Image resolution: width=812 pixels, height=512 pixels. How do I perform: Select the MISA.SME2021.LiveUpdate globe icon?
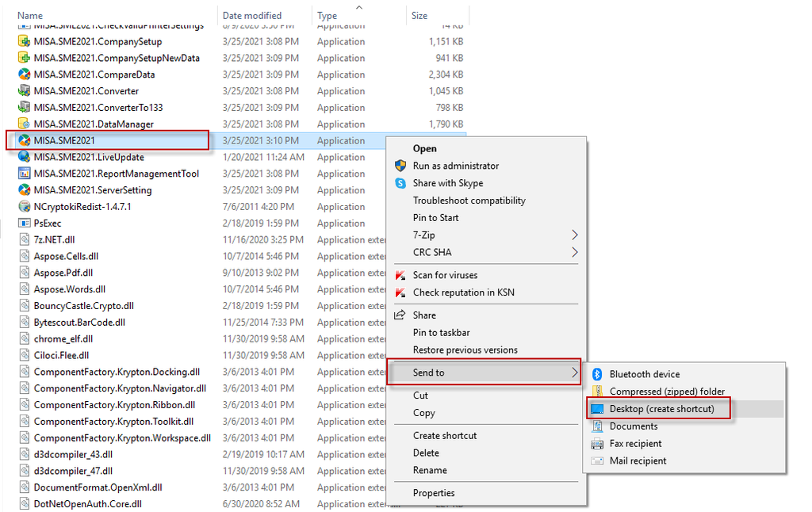click(24, 157)
